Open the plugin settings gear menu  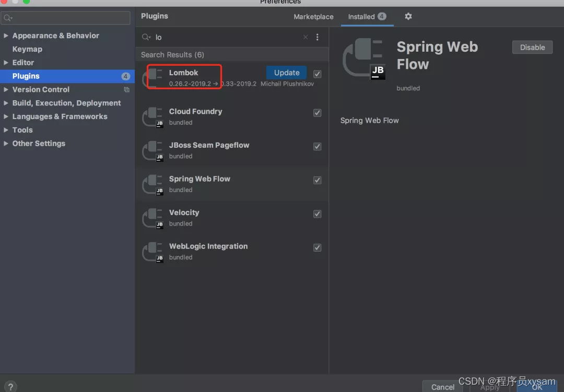pos(408,17)
